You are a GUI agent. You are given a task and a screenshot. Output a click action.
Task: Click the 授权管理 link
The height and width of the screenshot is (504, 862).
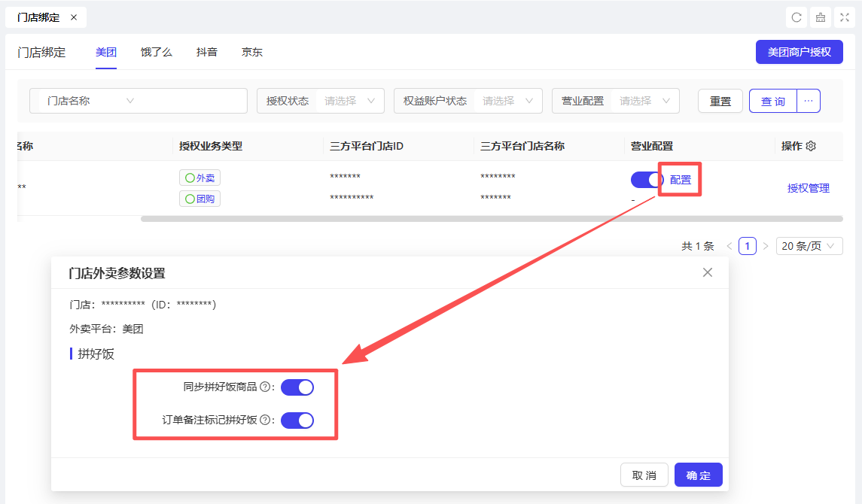click(808, 188)
